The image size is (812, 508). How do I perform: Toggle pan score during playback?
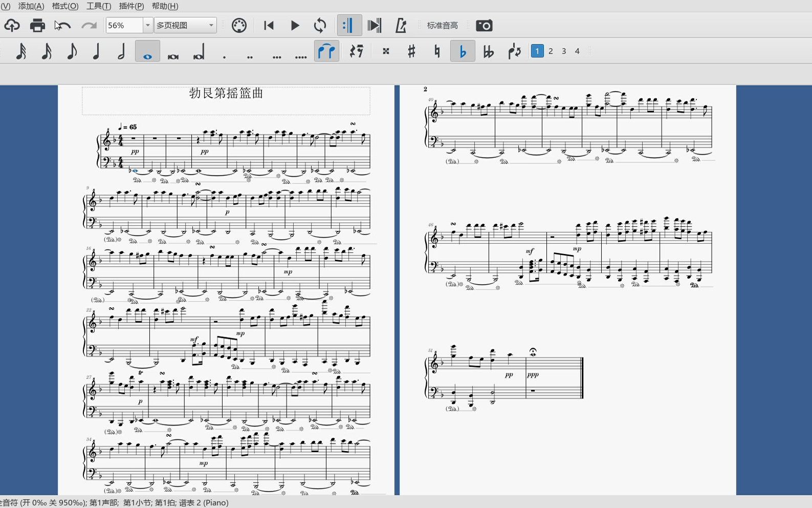[375, 26]
